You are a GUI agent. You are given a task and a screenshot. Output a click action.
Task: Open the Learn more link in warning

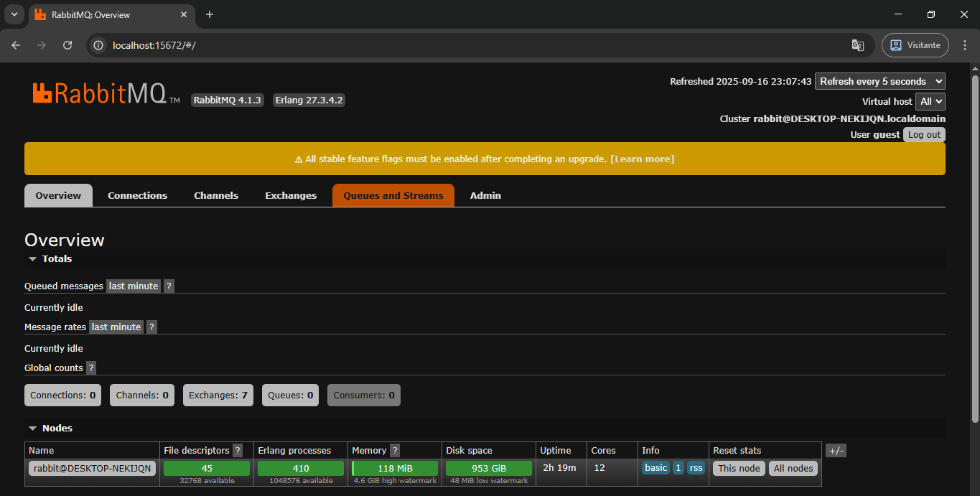(x=643, y=159)
